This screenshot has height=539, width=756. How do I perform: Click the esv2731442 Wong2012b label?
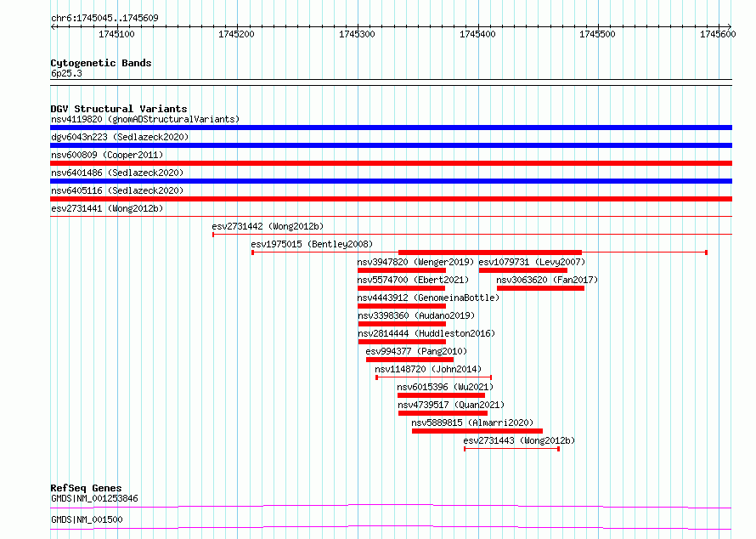268,226
